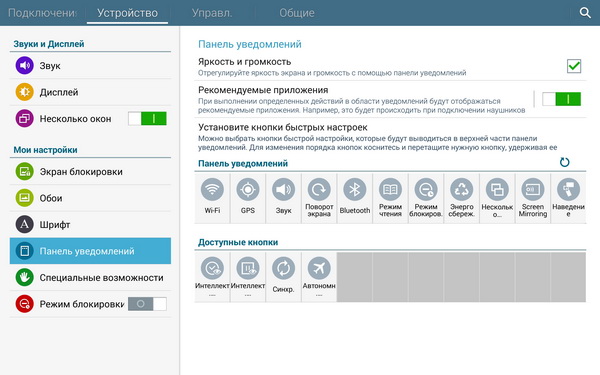Open the Общие tab
The image size is (600, 375).
pos(297,13)
